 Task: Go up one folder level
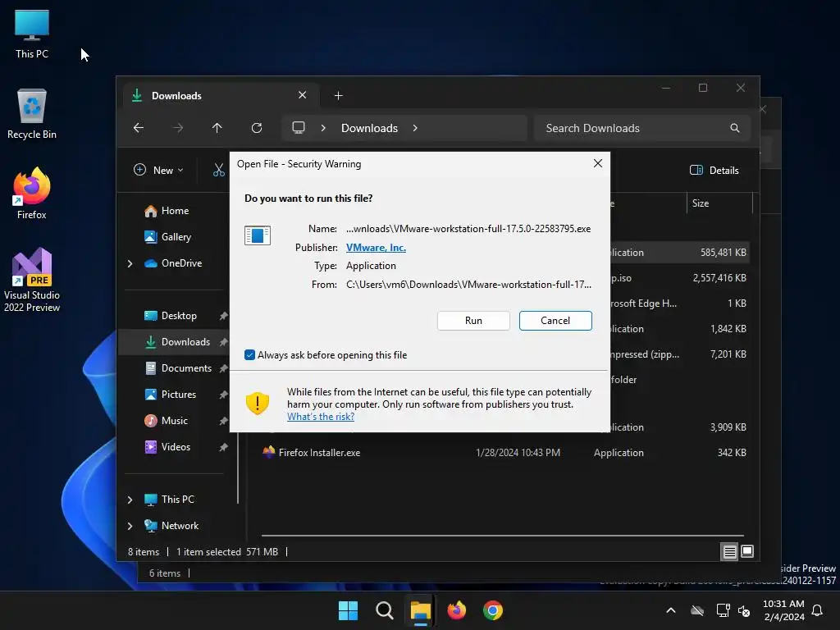coord(217,128)
